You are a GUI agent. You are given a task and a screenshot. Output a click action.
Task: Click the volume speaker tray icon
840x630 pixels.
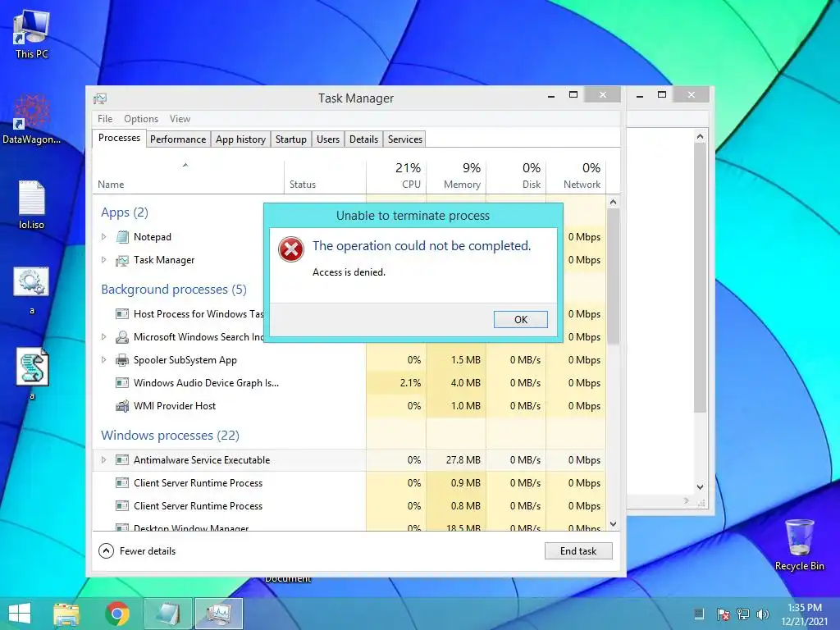tap(762, 614)
